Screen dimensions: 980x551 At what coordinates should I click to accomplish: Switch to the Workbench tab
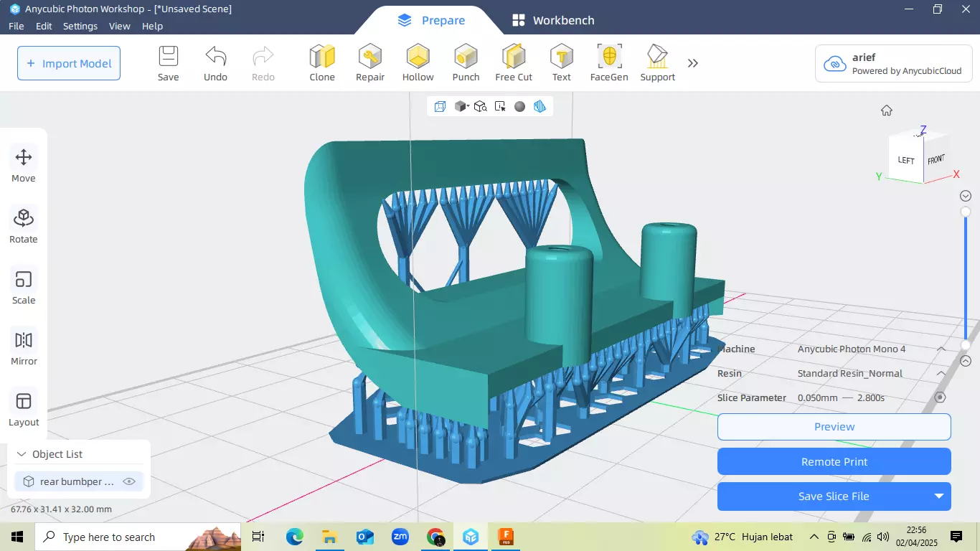coord(553,20)
